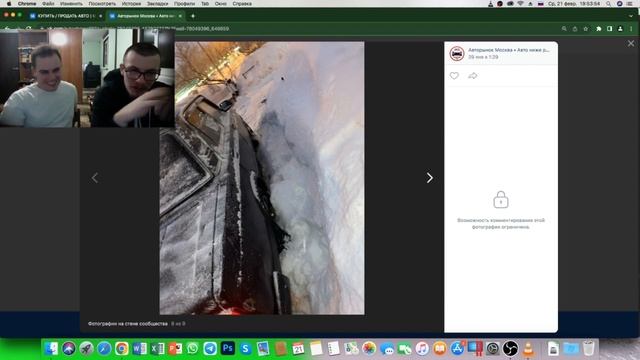Open Music app from the Dock

422,349
